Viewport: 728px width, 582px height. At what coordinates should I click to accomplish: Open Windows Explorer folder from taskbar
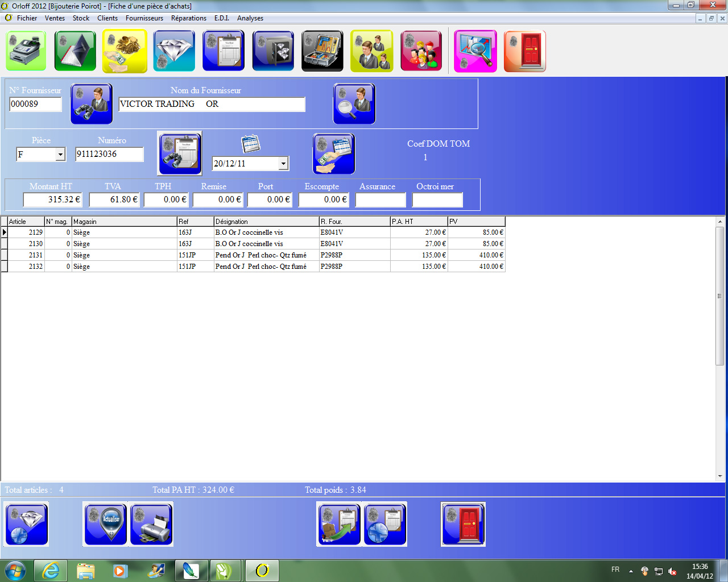(x=85, y=570)
